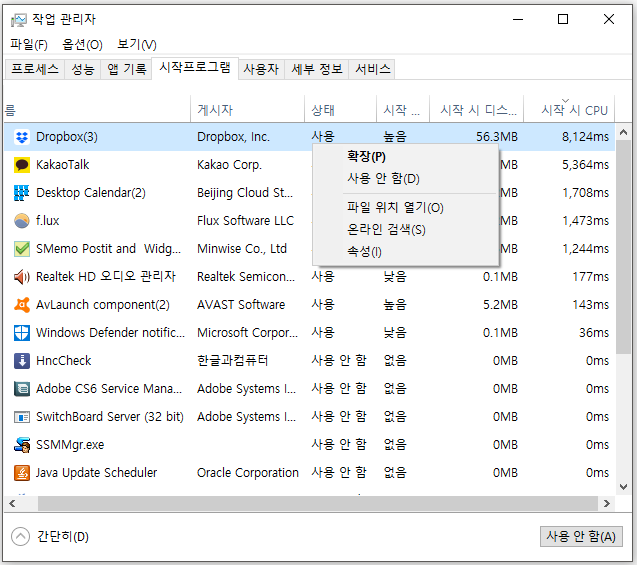Viewport: 637px width, 565px height.
Task: Select the Desktop Calendar(2) row name
Action: (x=91, y=193)
